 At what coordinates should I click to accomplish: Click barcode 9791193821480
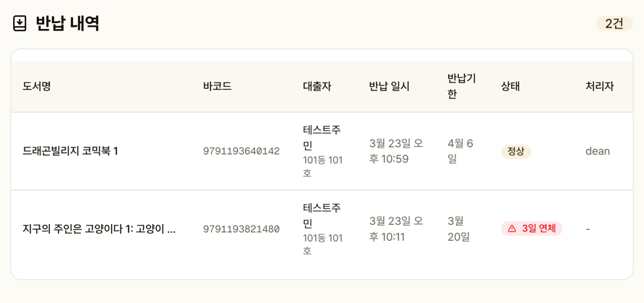tap(241, 229)
